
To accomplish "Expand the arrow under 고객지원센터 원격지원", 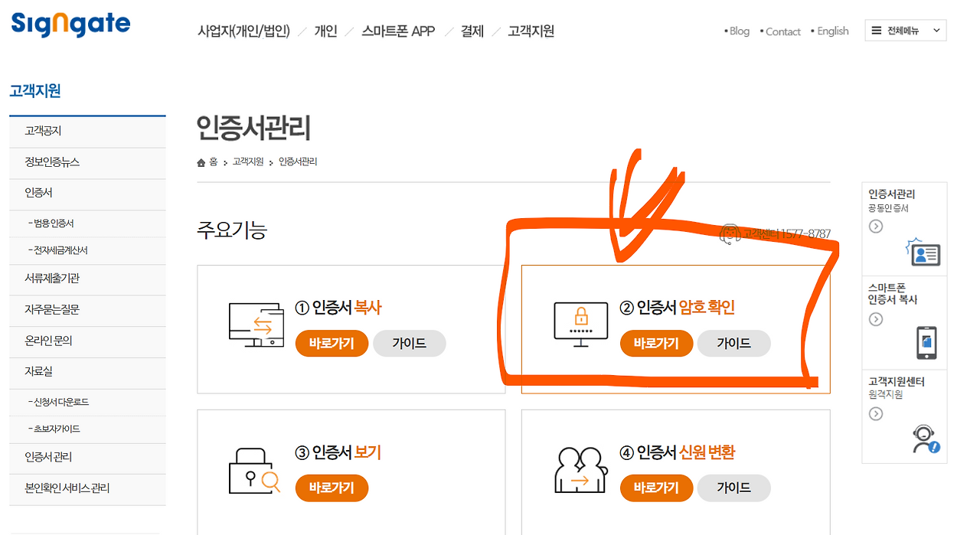I will 875,413.
